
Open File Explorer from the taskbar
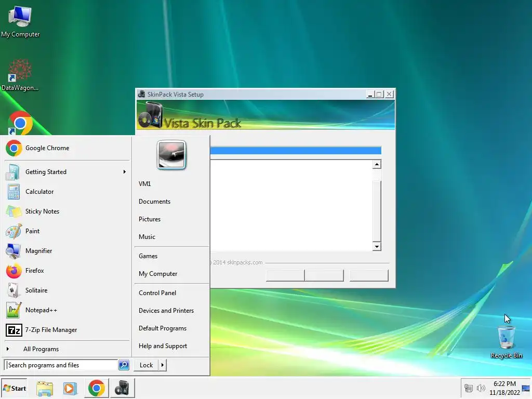(45, 389)
